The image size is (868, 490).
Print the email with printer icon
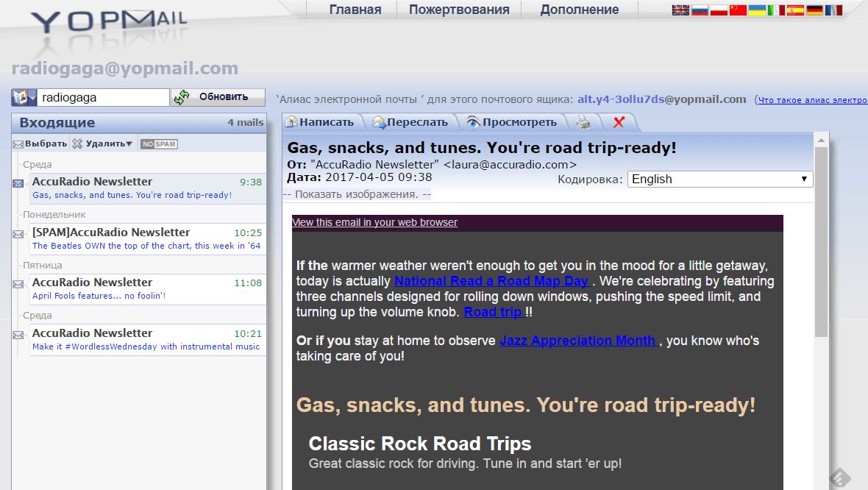click(583, 122)
